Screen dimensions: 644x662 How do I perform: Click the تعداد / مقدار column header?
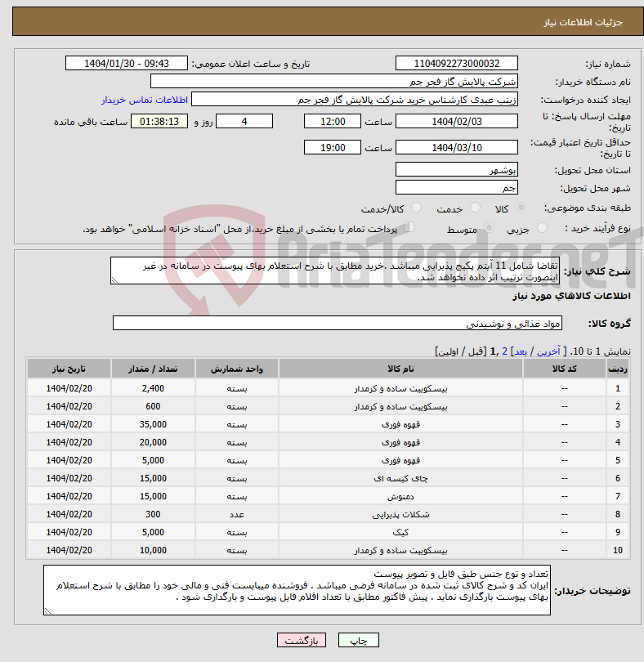click(x=153, y=369)
